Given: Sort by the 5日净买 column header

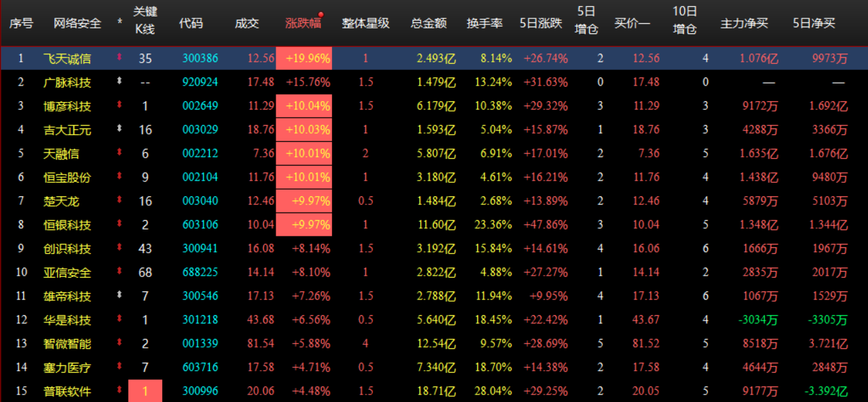Looking at the screenshot, I should click(x=814, y=23).
